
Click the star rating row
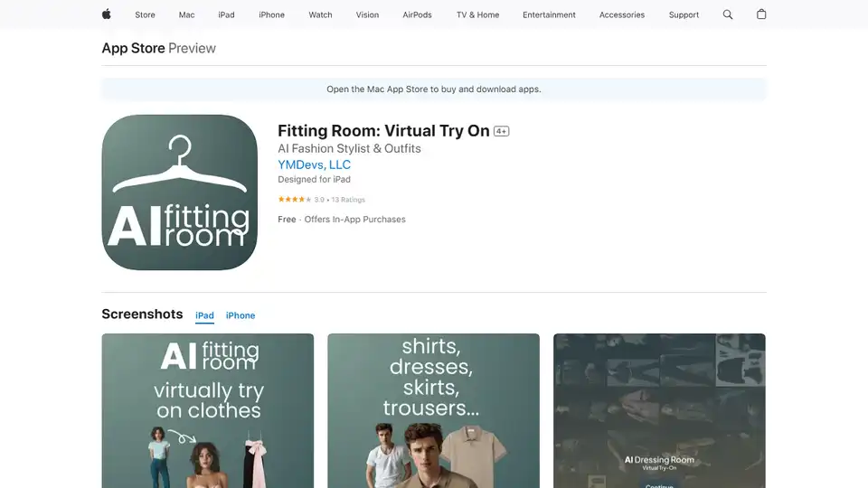click(321, 199)
